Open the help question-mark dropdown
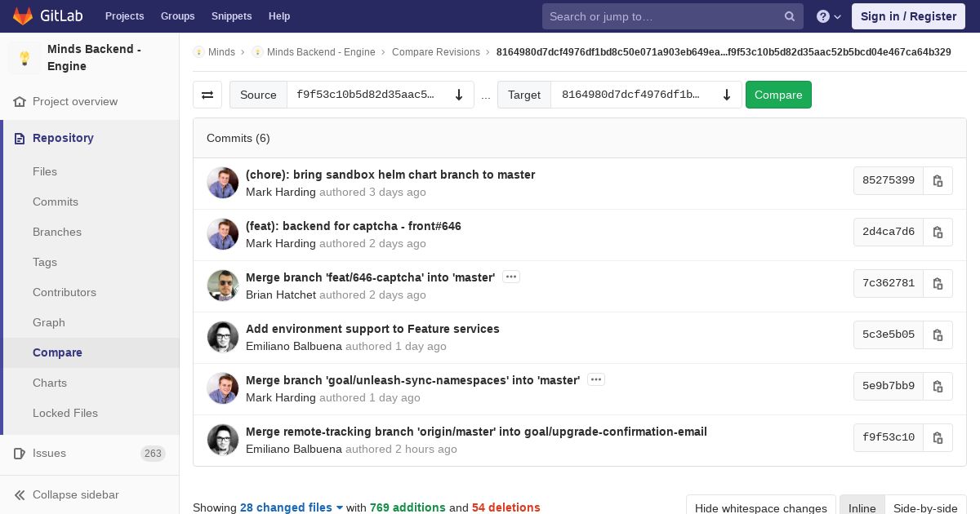This screenshot has height=514, width=980. [829, 16]
